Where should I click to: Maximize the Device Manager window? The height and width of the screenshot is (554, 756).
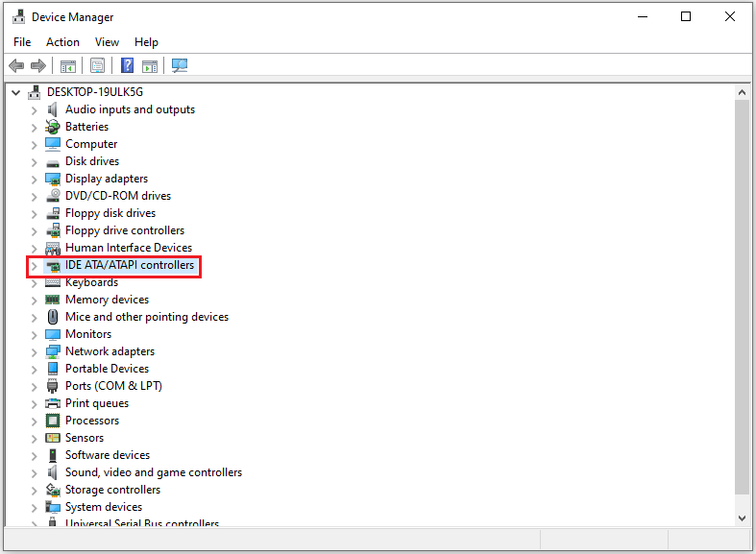[x=686, y=17]
